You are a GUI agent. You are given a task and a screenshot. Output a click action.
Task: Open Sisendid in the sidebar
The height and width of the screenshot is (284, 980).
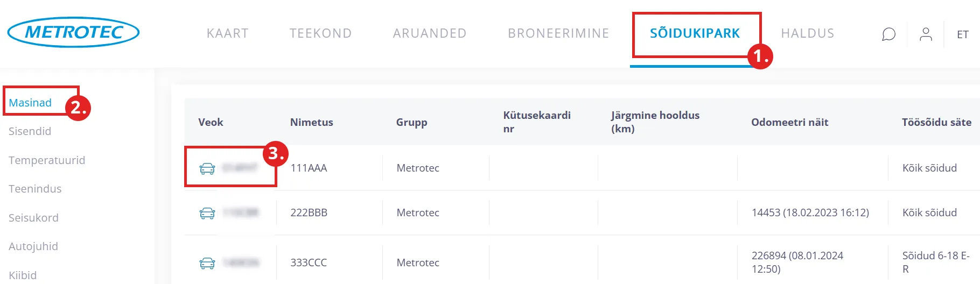30,131
